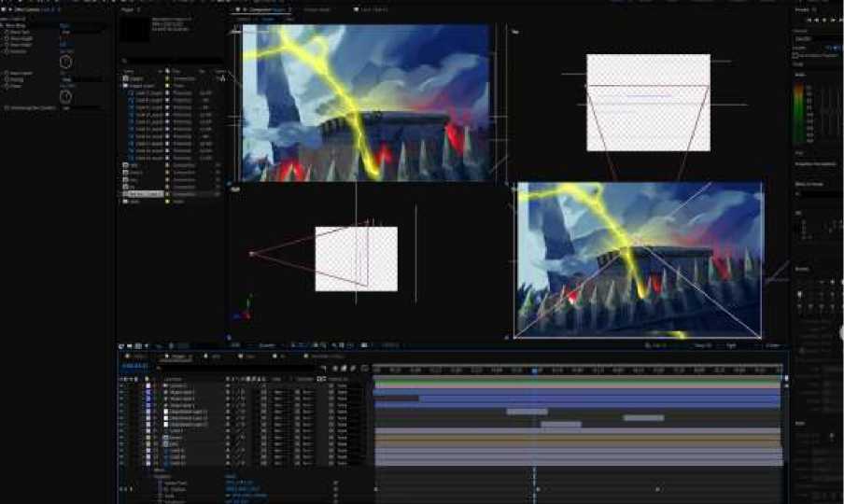Open the resolution dropdown under the viewer

(268, 345)
